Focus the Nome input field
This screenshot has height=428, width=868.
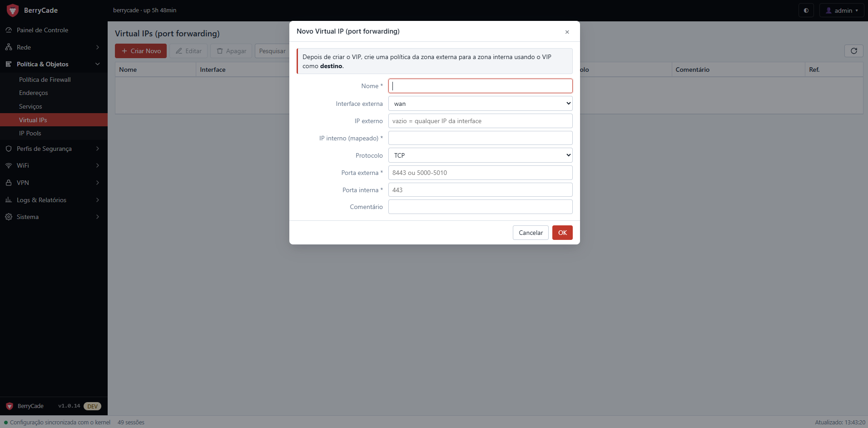pyautogui.click(x=481, y=86)
